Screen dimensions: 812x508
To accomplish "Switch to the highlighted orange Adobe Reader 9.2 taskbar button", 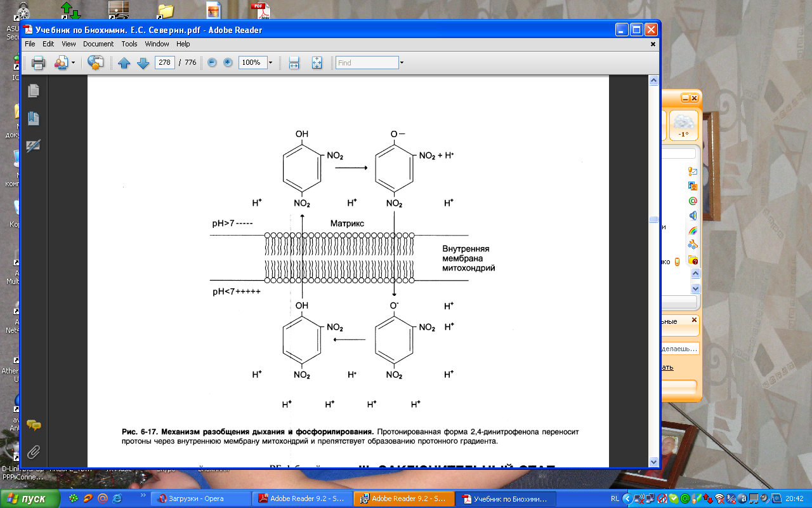I will (404, 498).
